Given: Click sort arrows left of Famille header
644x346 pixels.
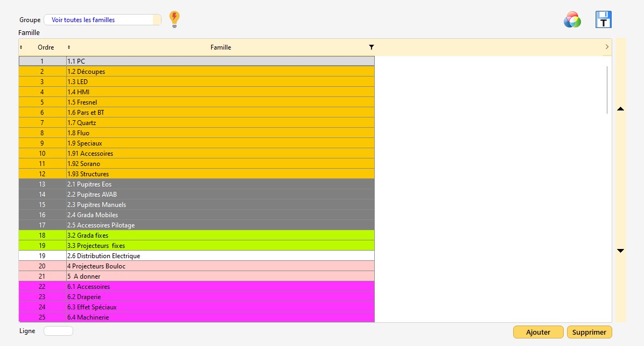Looking at the screenshot, I should [69, 47].
